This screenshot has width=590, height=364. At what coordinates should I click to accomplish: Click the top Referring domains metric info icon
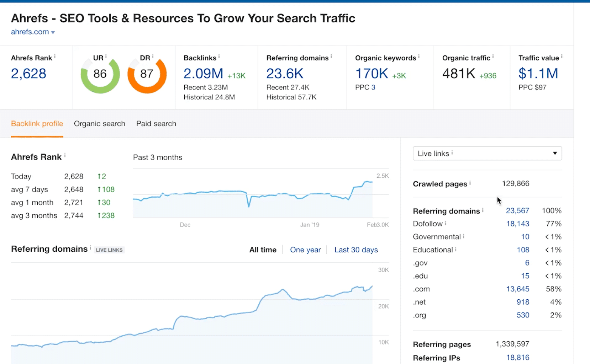[331, 56]
